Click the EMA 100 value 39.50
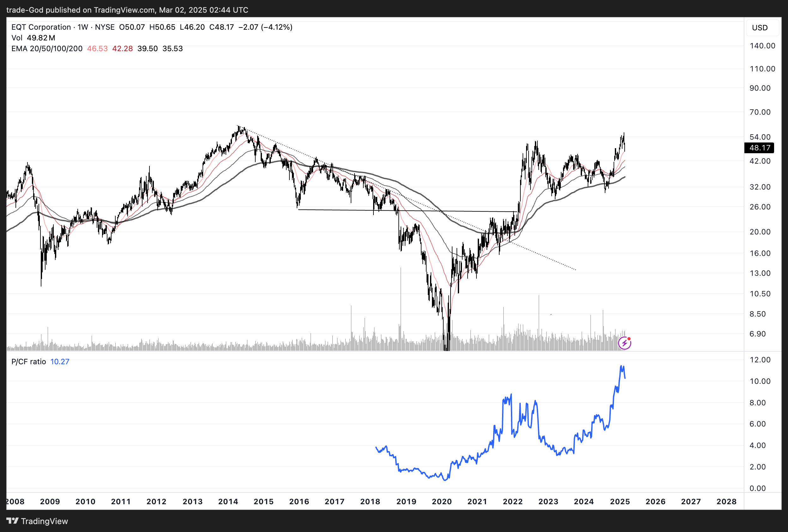 pos(148,48)
